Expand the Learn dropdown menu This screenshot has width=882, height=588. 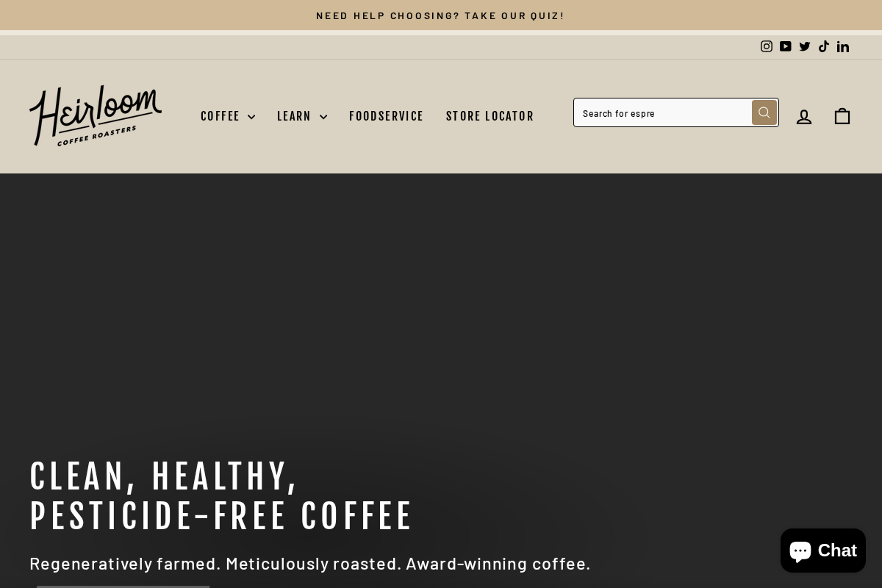click(x=294, y=116)
